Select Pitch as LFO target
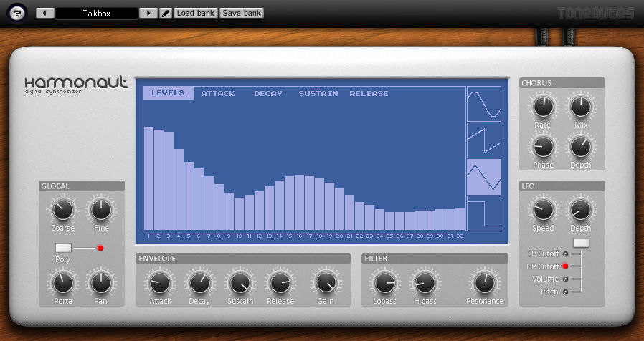 (x=565, y=292)
